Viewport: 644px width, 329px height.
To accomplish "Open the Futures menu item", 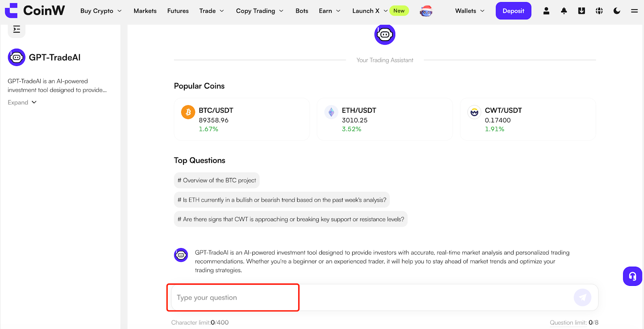I will 178,11.
